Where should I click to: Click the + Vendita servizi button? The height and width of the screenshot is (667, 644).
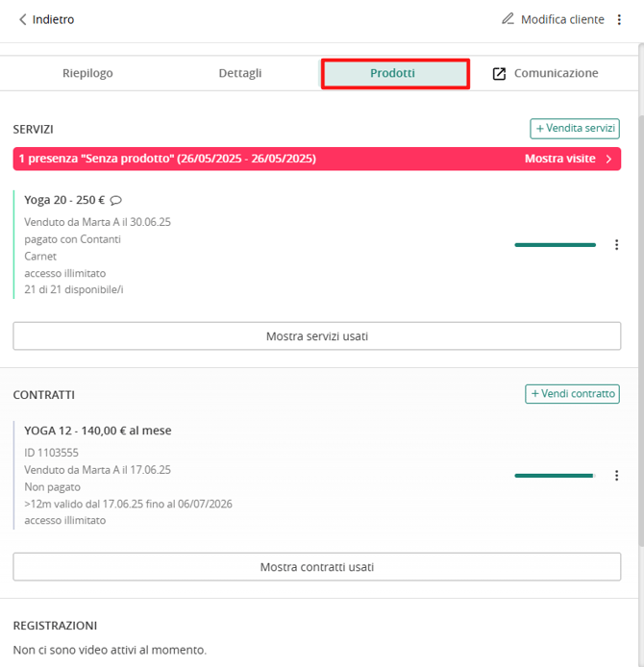click(575, 129)
